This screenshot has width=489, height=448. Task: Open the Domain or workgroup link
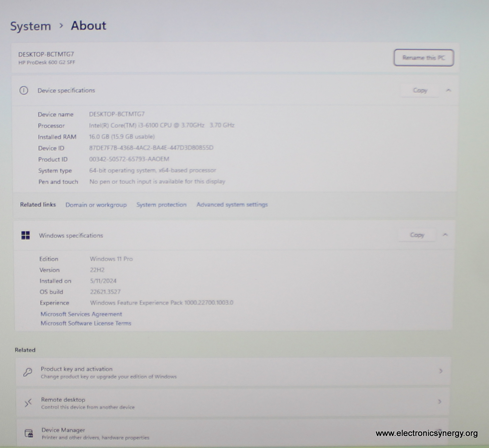[96, 205]
